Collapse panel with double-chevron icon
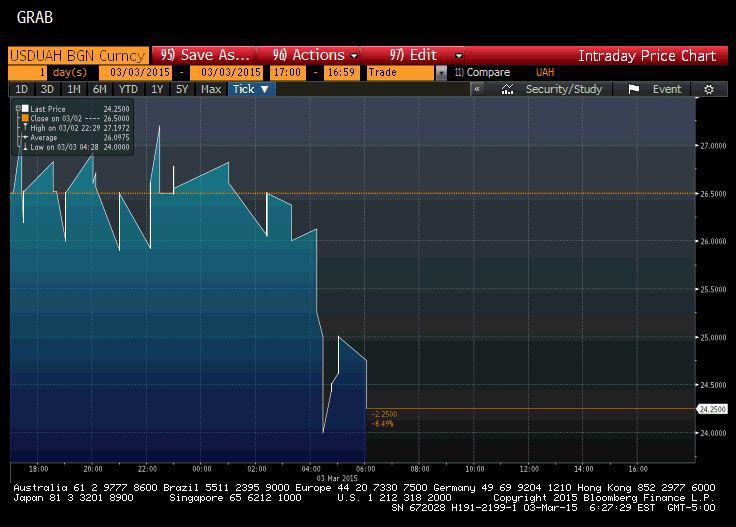This screenshot has width=736, height=527. (x=477, y=89)
